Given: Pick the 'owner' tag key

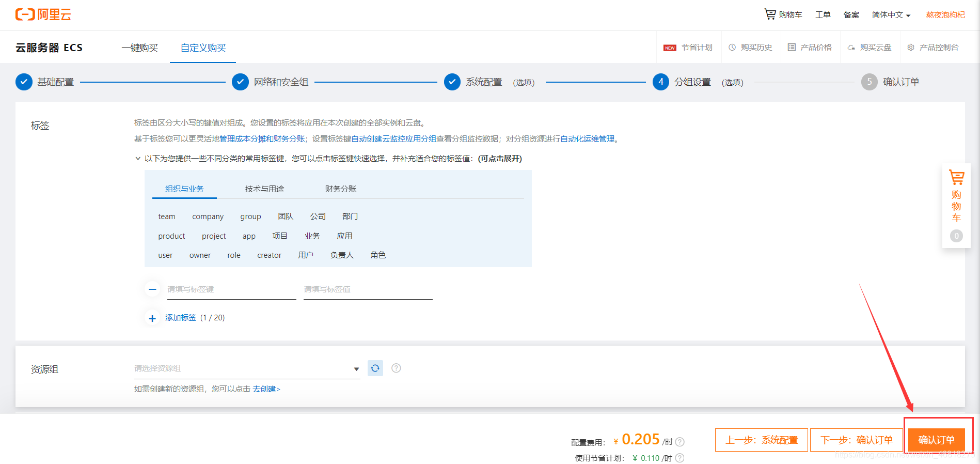Looking at the screenshot, I should [x=200, y=255].
